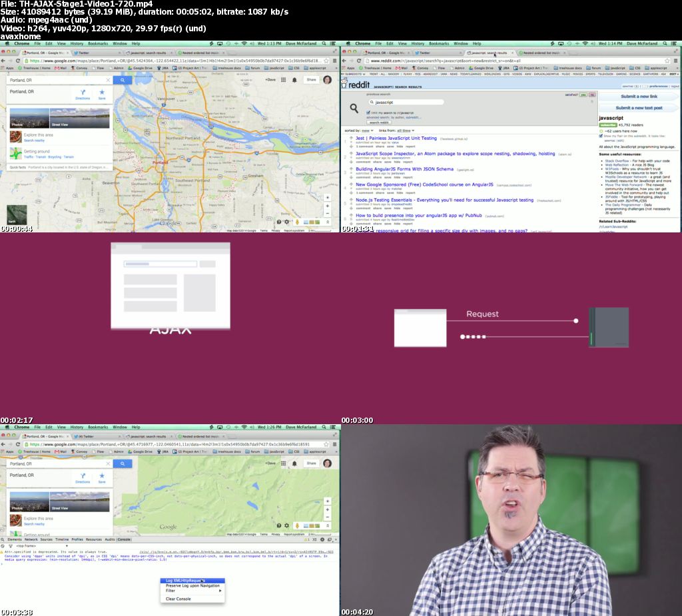The image size is (682, 616).
Task: Click DevTools search magnifier beside the Elements tab
Action: (3, 539)
